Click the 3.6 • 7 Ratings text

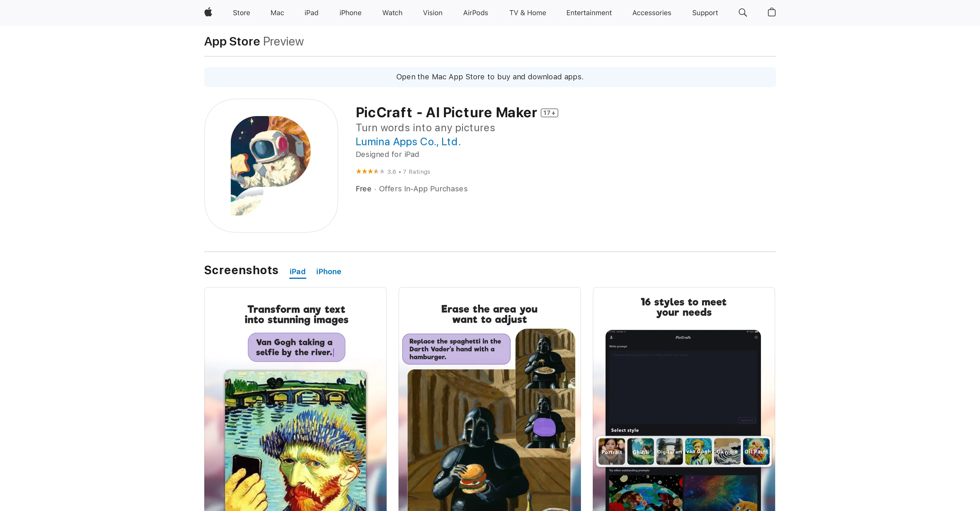click(x=409, y=172)
